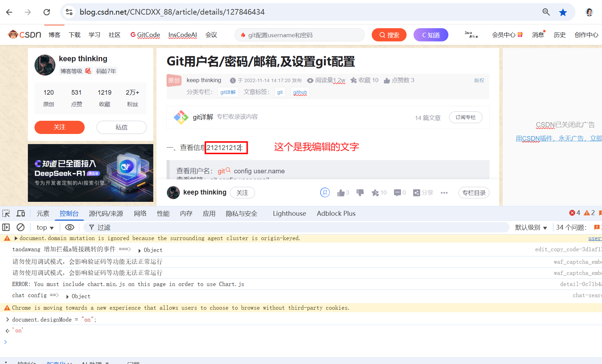Click the orange 关注 follow button
The image size is (602, 364).
(x=59, y=127)
